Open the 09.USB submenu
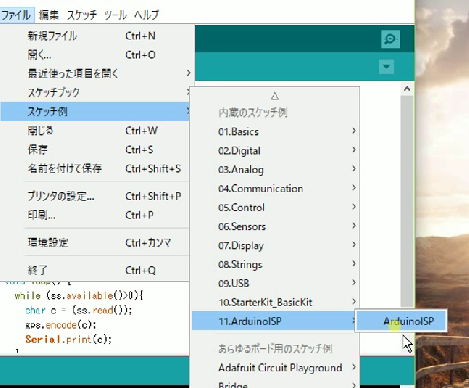Viewport: 469px width, 388px height. point(275,283)
